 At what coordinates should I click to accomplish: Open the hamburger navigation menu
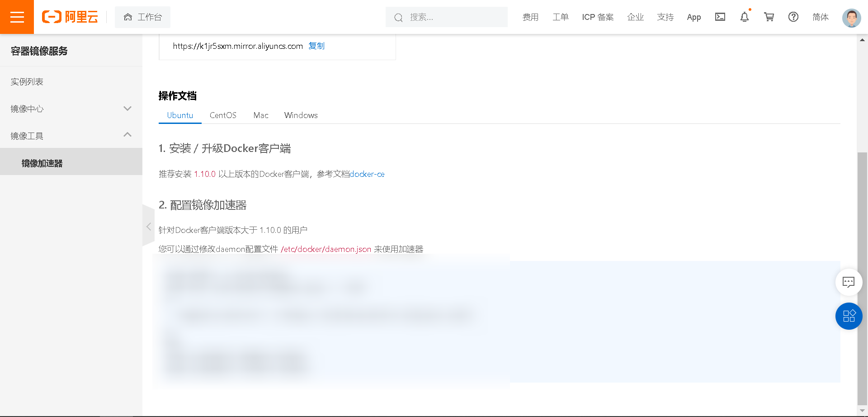pyautogui.click(x=17, y=17)
